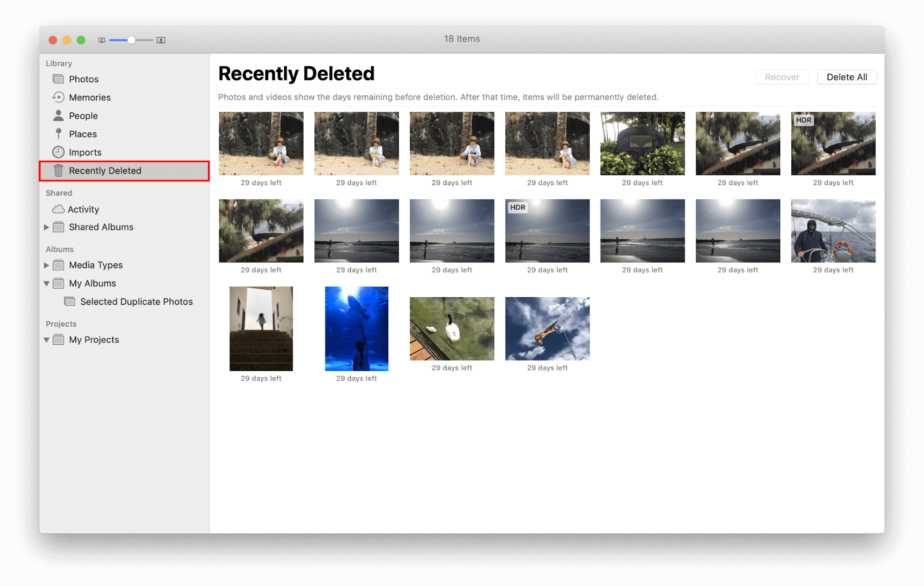Click the Shared Albums folder icon
This screenshot has width=924, height=586.
[x=58, y=227]
